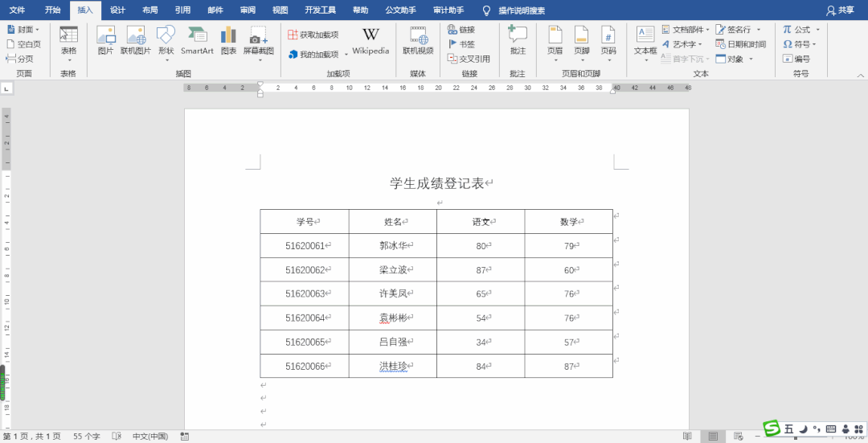The image size is (868, 443).
Task: Click the table cell 郭冰华
Action: pos(393,246)
